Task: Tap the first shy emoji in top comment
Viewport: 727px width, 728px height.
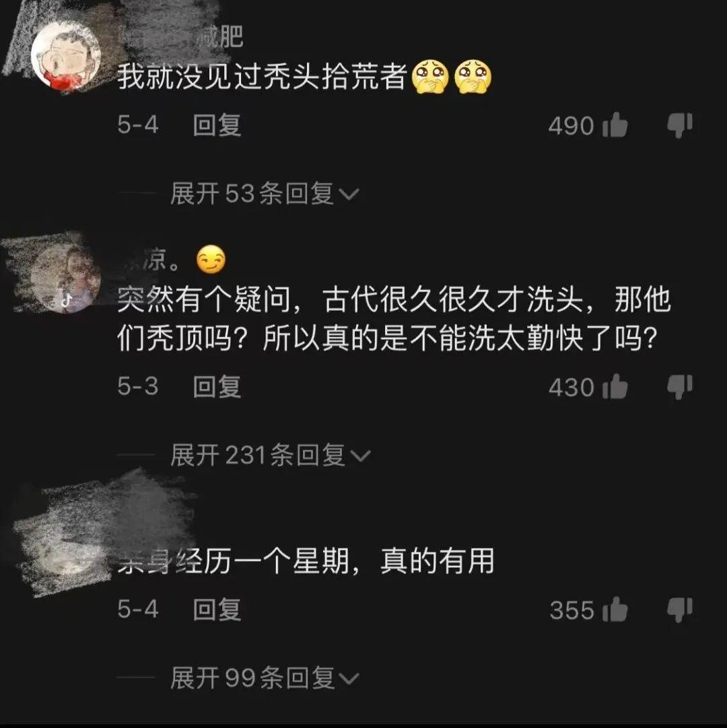Action: click(430, 77)
